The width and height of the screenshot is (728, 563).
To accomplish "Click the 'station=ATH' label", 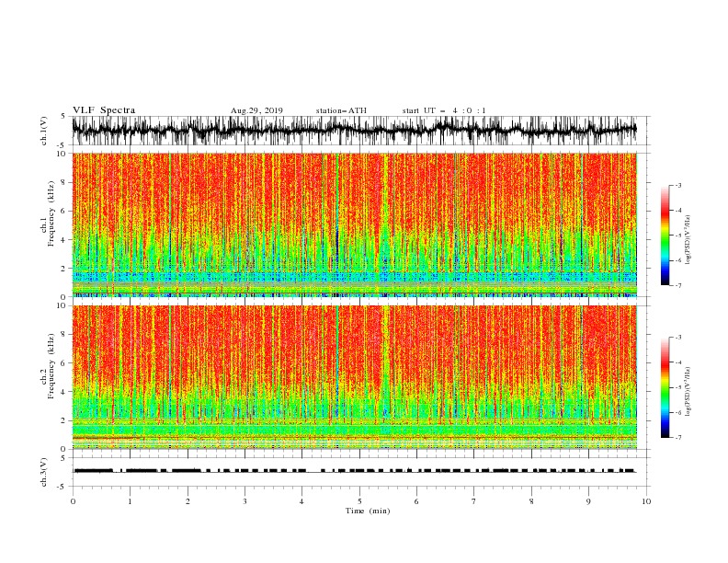I will click(x=341, y=110).
